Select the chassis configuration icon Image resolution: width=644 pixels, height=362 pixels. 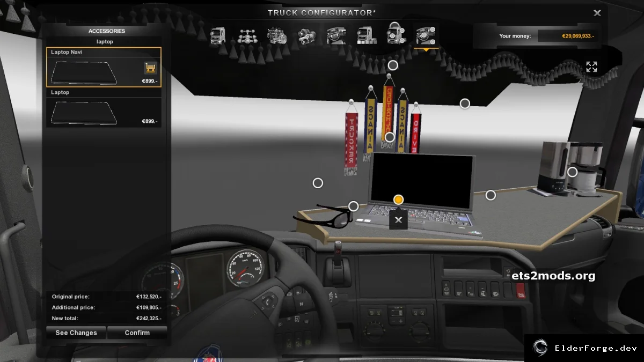tap(247, 36)
